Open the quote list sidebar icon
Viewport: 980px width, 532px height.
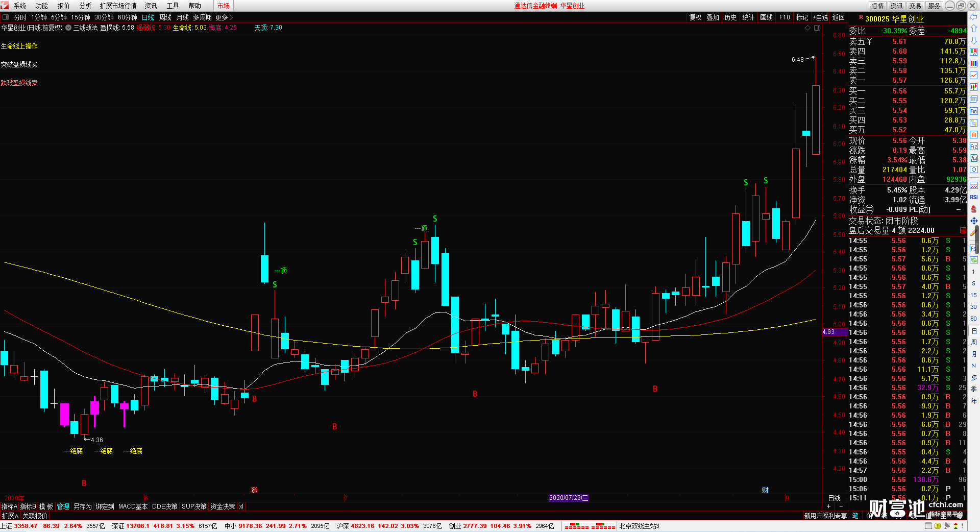(974, 52)
